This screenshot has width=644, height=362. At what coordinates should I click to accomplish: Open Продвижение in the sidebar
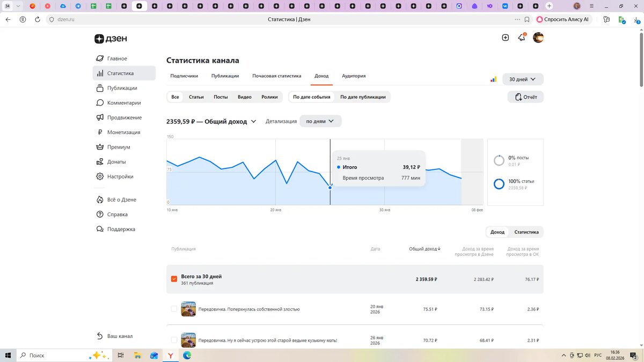124,117
